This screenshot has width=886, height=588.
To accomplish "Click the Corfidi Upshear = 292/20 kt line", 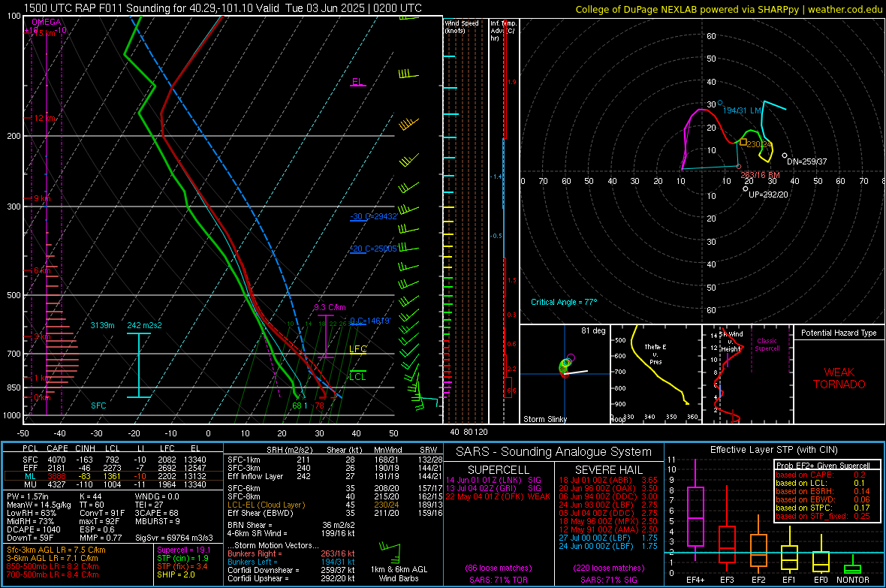I will point(291,578).
